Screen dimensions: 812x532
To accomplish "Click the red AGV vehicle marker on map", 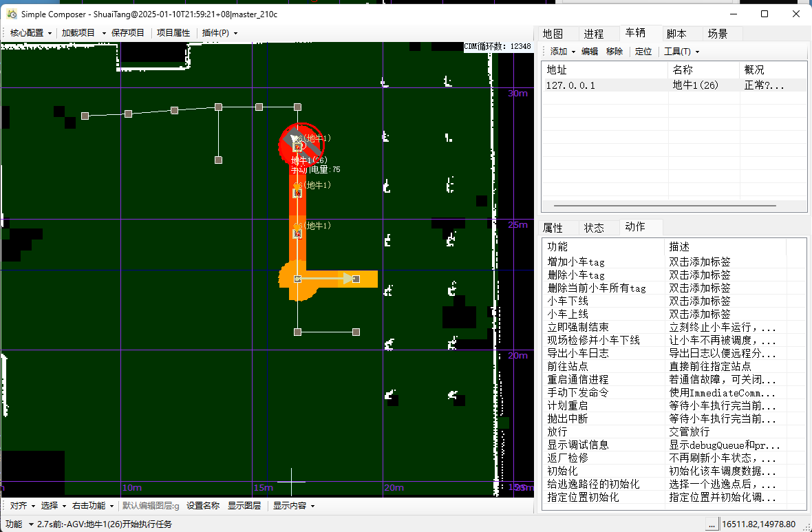I will pyautogui.click(x=299, y=143).
